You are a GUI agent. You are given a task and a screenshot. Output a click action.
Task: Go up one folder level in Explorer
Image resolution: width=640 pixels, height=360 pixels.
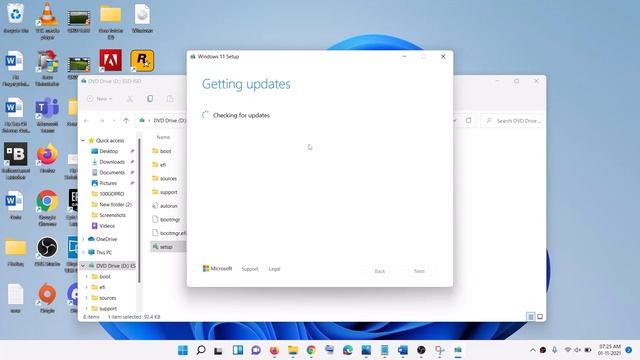pyautogui.click(x=126, y=120)
